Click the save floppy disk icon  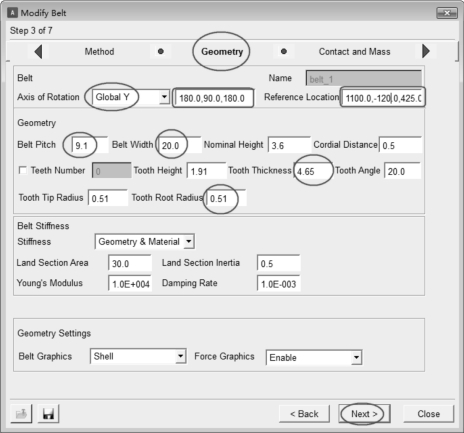(48, 414)
